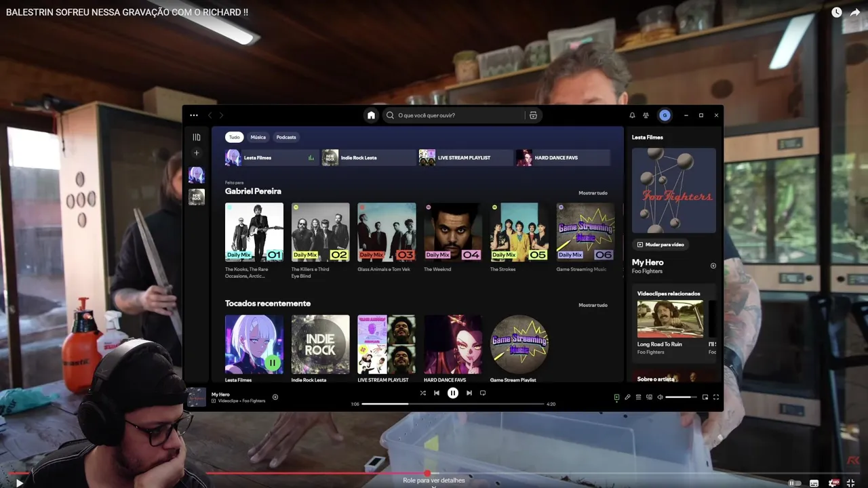Pause Lesta Filmes via green button on card
Viewport: 868px width, 488px height.
point(272,363)
